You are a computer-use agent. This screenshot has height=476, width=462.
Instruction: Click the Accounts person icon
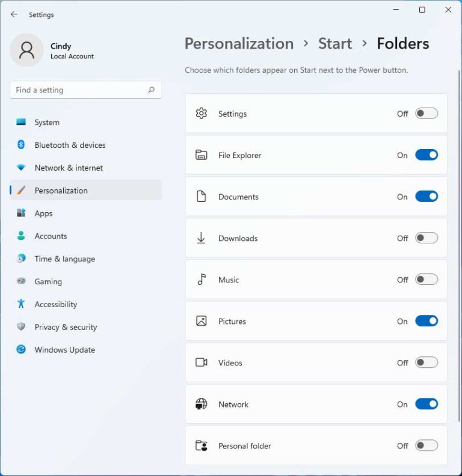(21, 236)
